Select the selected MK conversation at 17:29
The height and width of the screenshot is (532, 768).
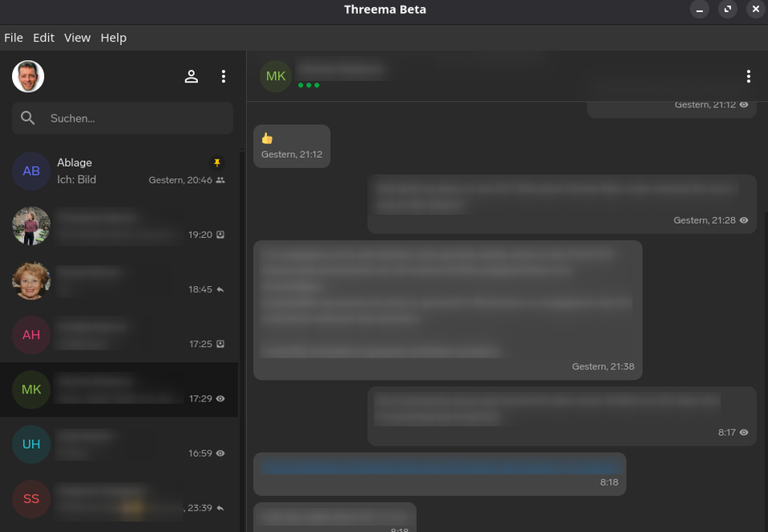pyautogui.click(x=119, y=389)
